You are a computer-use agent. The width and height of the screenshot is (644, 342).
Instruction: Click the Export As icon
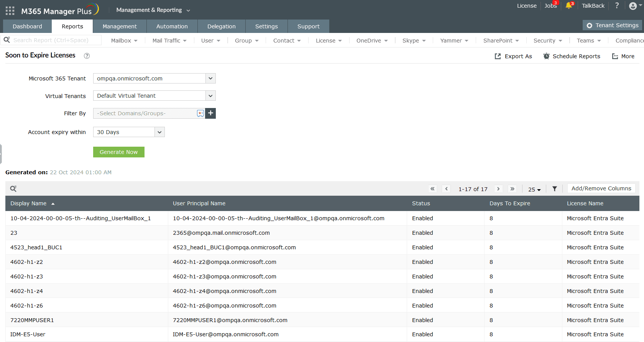tap(498, 56)
